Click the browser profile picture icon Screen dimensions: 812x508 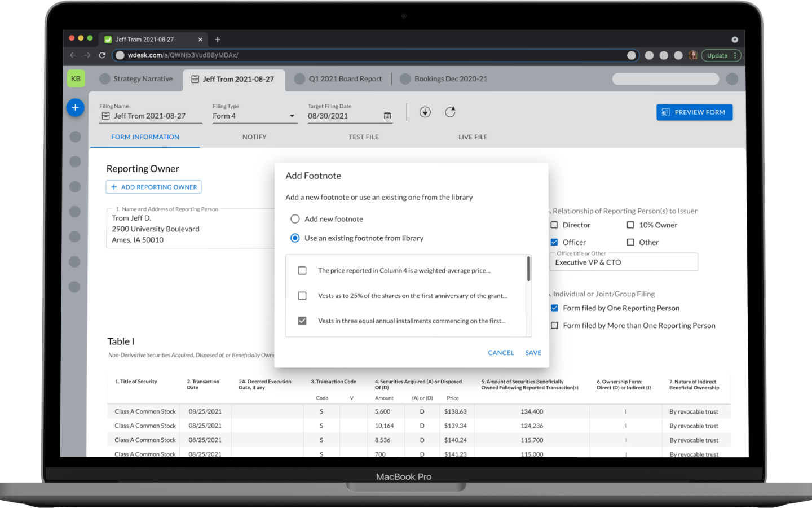click(693, 55)
